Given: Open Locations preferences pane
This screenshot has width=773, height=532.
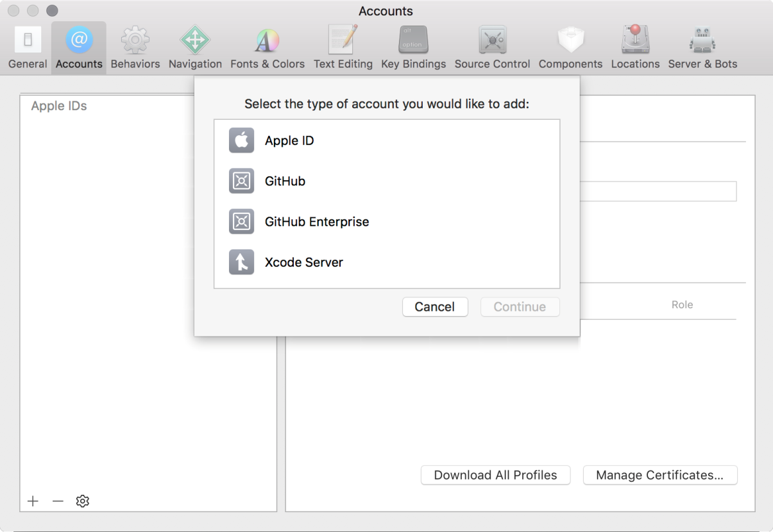Looking at the screenshot, I should (x=635, y=47).
